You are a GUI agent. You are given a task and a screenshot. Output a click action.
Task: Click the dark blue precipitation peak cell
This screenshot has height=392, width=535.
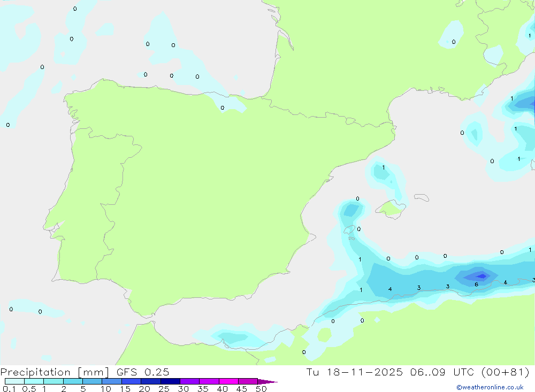point(482,275)
